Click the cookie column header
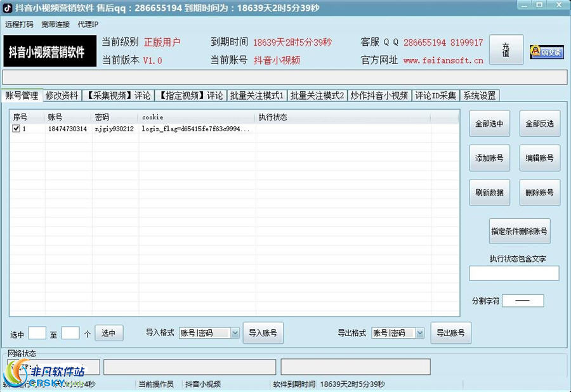571x392 pixels. click(x=197, y=117)
